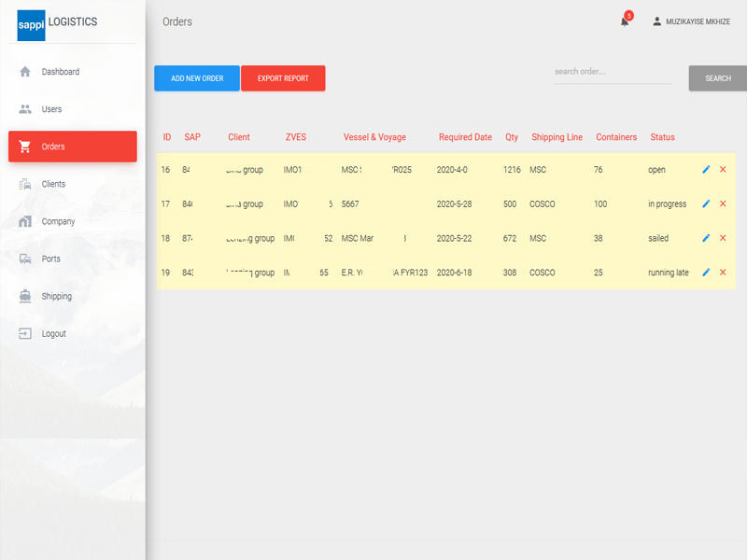The width and height of the screenshot is (747, 560).
Task: Click the Export Report button
Action: pos(283,78)
